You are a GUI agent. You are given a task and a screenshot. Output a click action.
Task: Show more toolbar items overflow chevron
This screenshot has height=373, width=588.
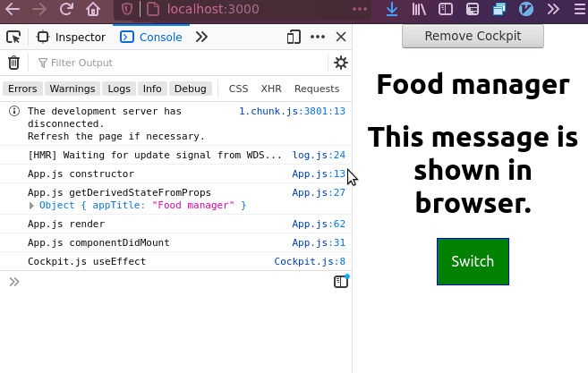[553, 9]
